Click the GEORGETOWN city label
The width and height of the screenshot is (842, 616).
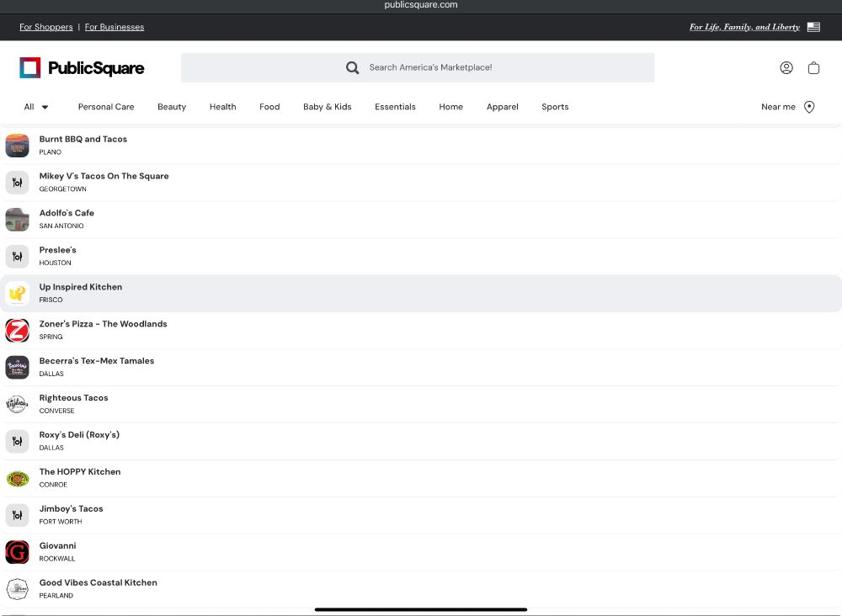63,189
